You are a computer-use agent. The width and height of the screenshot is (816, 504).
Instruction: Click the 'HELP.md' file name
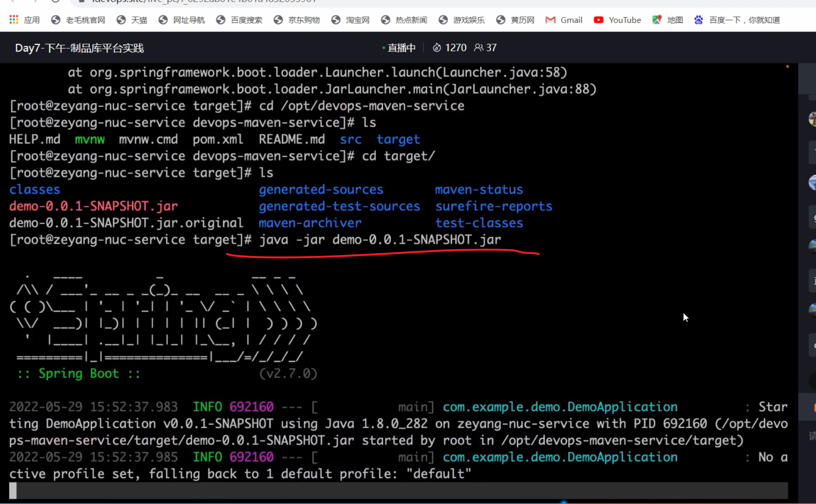tap(35, 139)
